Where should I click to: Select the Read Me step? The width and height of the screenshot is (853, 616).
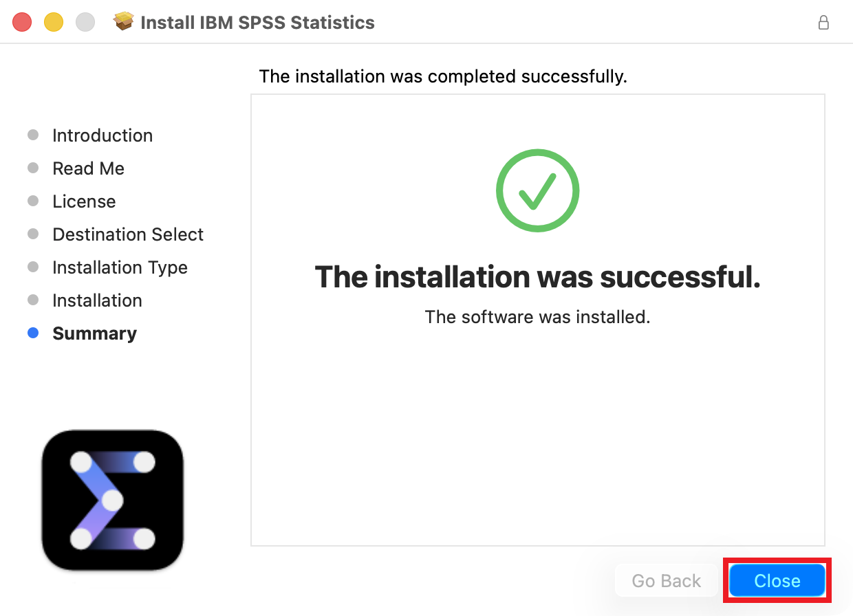click(88, 168)
